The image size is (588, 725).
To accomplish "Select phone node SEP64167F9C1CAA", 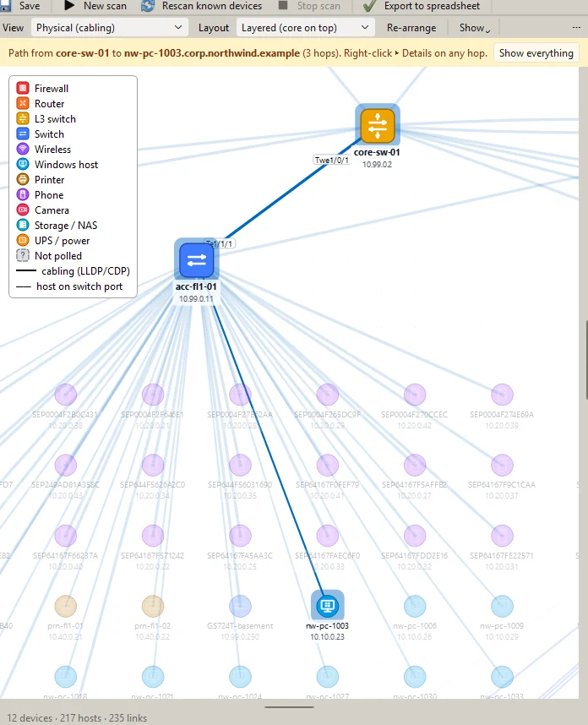I will [502, 465].
